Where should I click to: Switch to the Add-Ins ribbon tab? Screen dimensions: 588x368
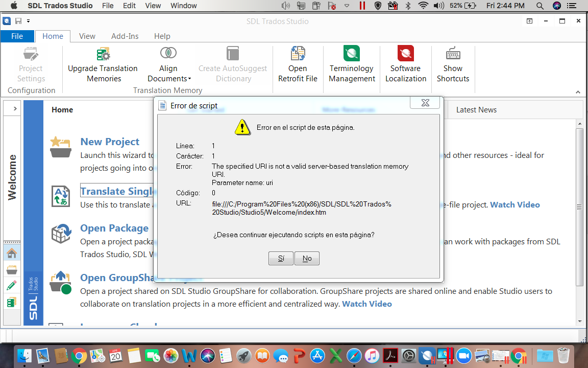click(125, 36)
